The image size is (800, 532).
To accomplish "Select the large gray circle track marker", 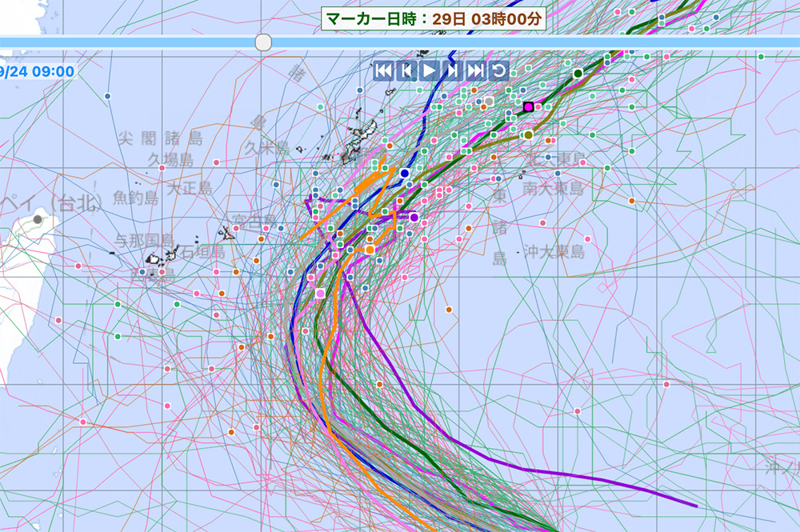I will [x=489, y=102].
